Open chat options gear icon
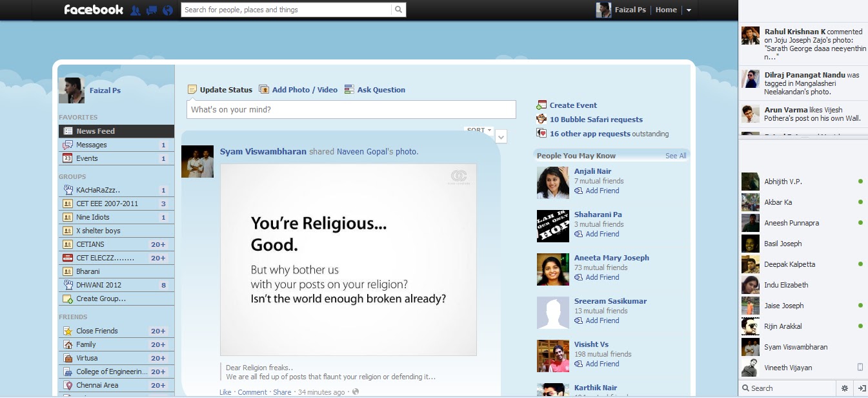This screenshot has height=398, width=868. pos(844,388)
